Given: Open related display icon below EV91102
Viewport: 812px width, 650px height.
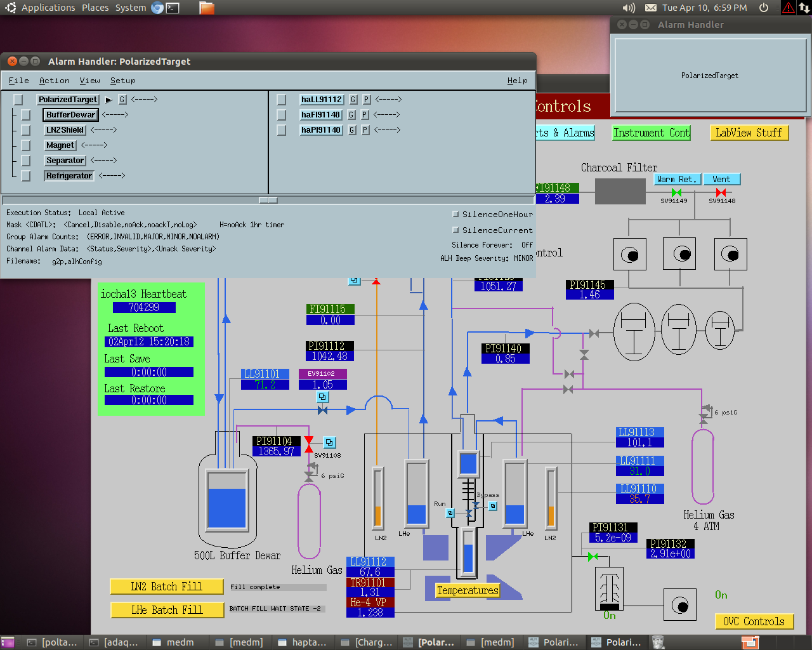Looking at the screenshot, I should [x=322, y=397].
